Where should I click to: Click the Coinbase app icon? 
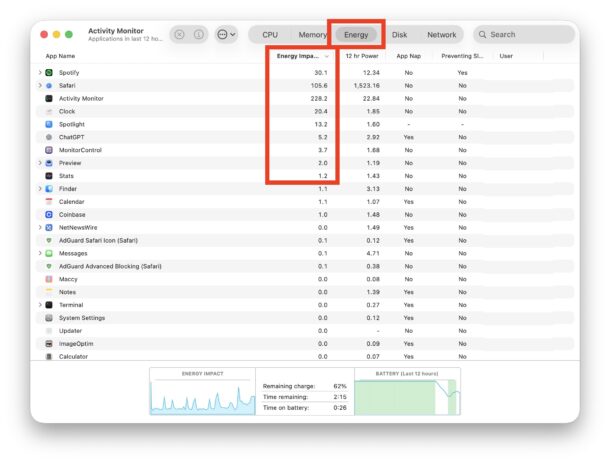coord(49,214)
